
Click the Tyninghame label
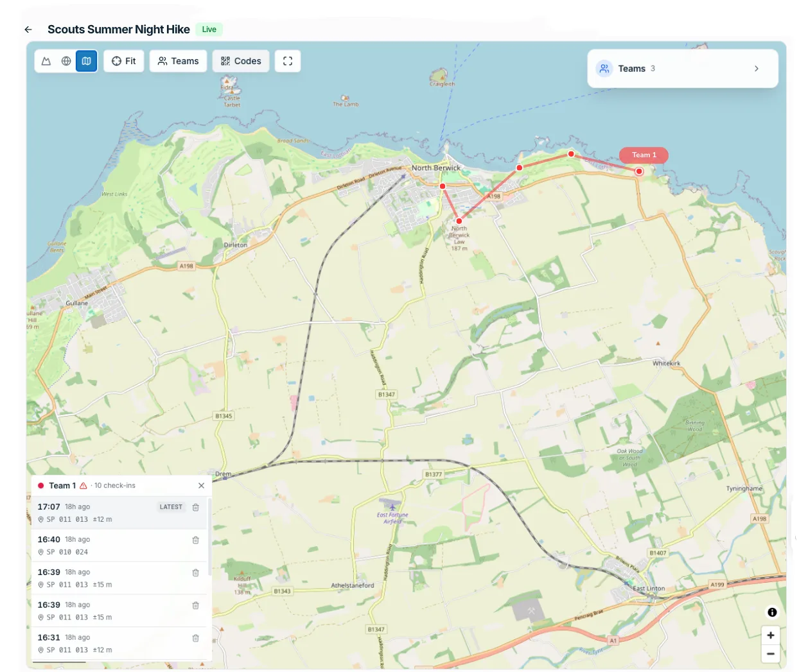[744, 488]
